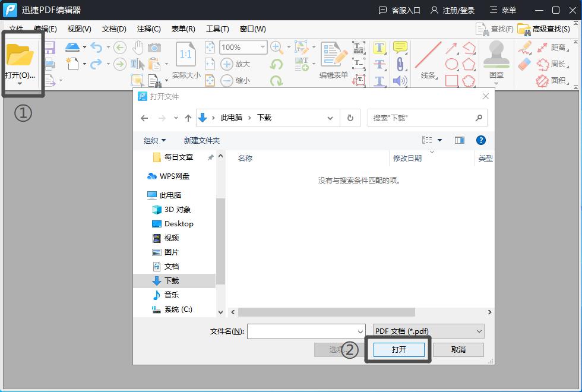
Task: Insert a sound annotation with the speaker icon
Action: 399,81
